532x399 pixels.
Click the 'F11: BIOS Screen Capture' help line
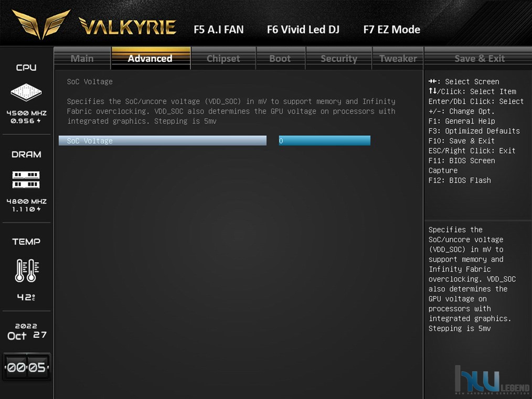click(461, 166)
